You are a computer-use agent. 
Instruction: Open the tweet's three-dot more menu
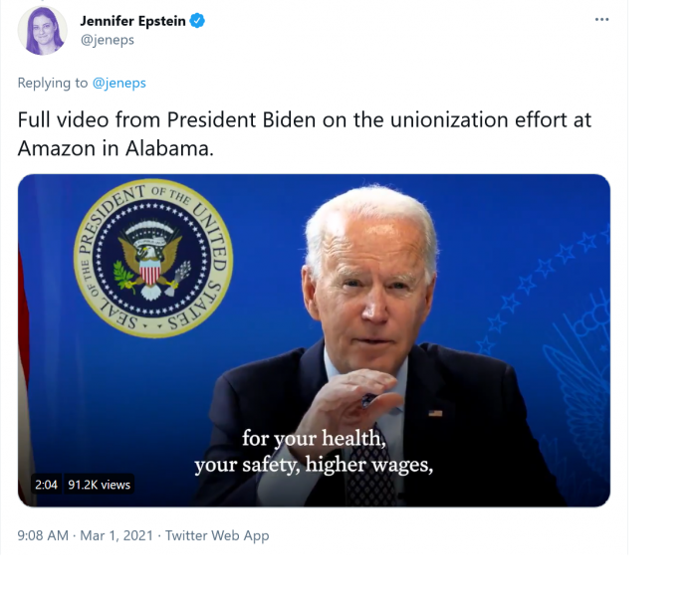[601, 20]
